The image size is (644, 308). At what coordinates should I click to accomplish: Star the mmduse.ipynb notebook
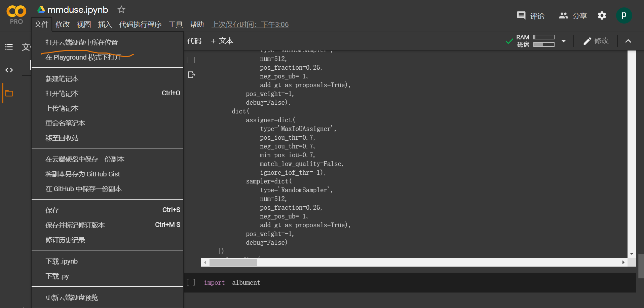[x=121, y=10]
